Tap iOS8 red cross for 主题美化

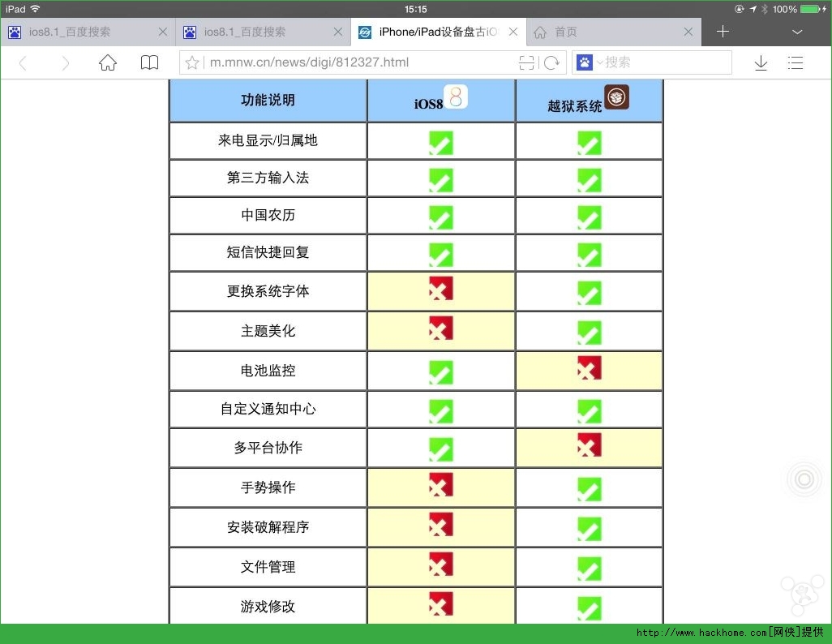click(441, 328)
